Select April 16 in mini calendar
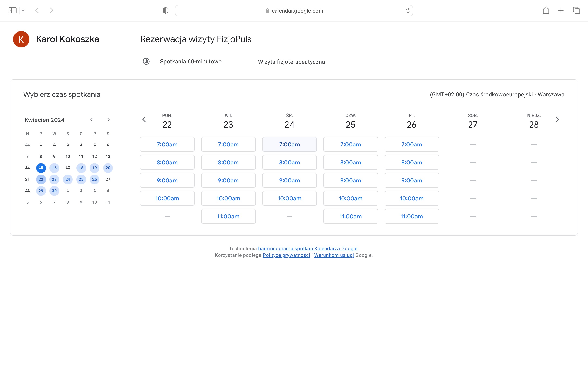 [x=54, y=168]
